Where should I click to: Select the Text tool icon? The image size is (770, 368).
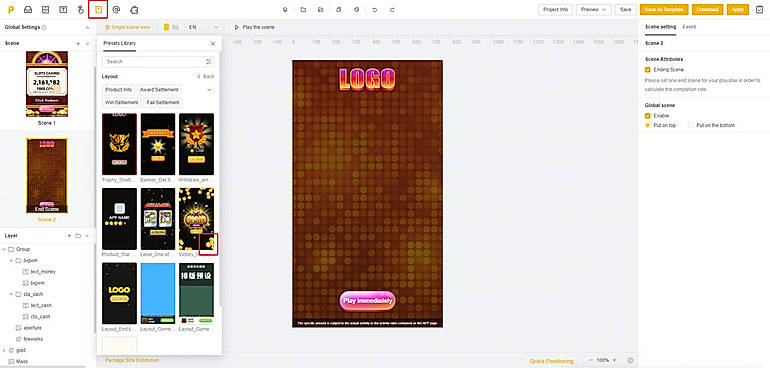(x=63, y=9)
